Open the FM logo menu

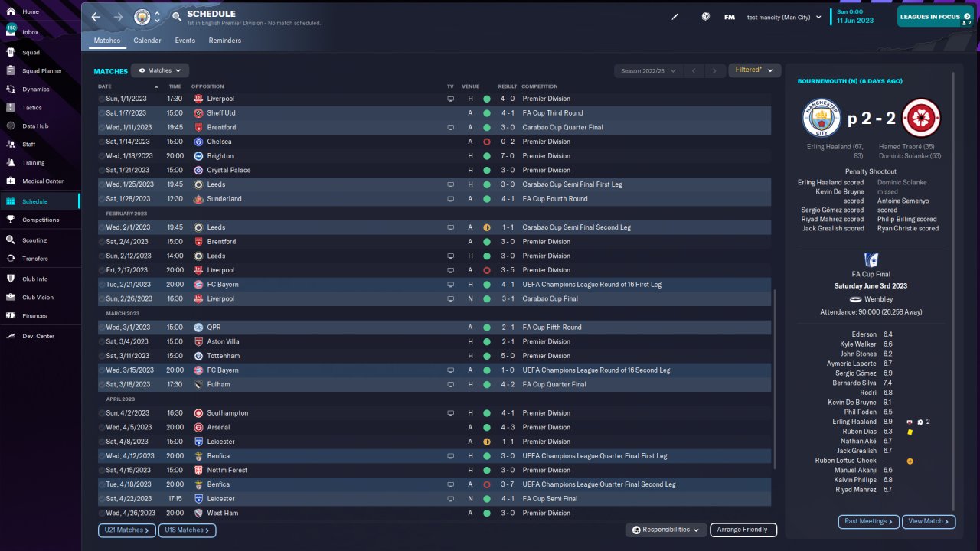point(729,17)
